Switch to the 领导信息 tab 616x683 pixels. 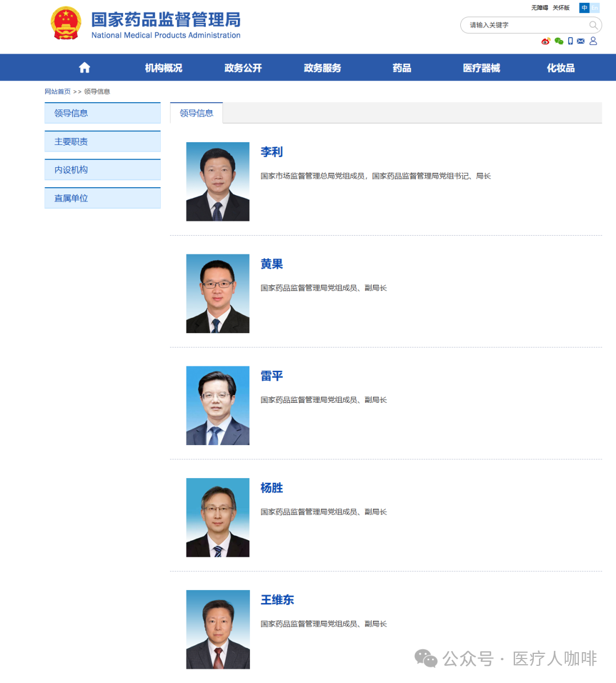pyautogui.click(x=196, y=113)
